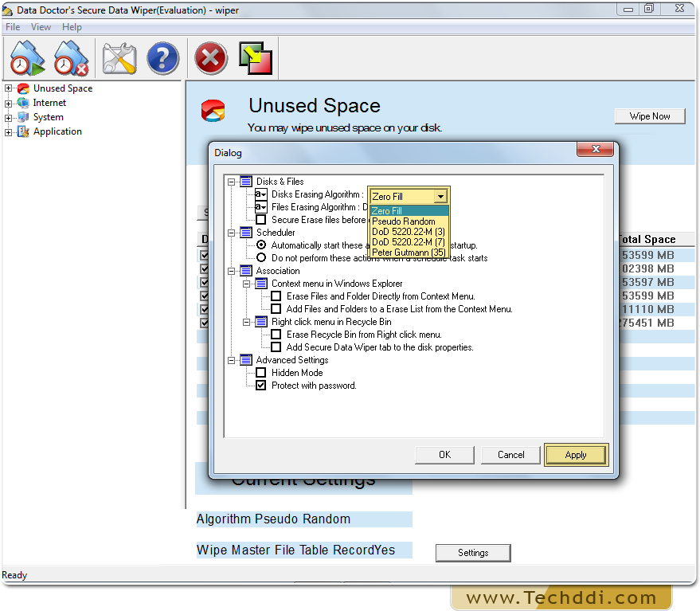Click the cancel scheduled wipe toolbar icon

[72, 58]
